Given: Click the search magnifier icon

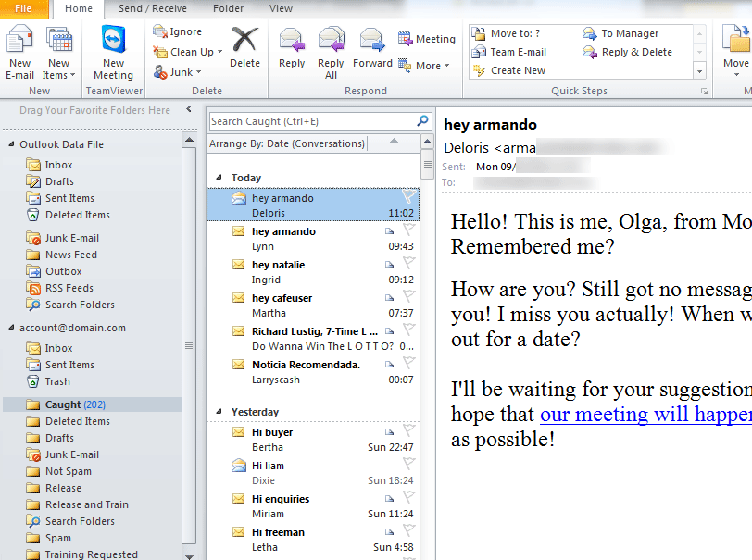Looking at the screenshot, I should tap(422, 121).
